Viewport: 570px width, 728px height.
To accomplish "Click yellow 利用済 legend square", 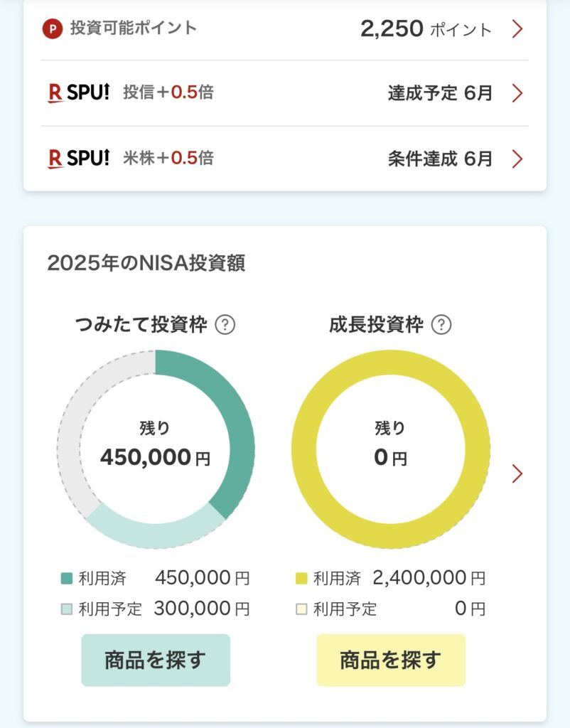I will point(301,579).
